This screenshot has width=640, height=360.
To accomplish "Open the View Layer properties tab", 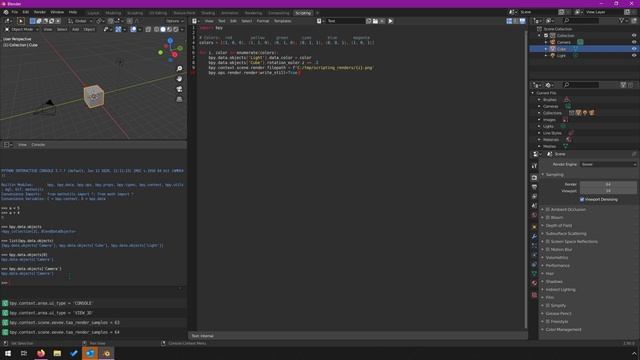I will [x=534, y=196].
